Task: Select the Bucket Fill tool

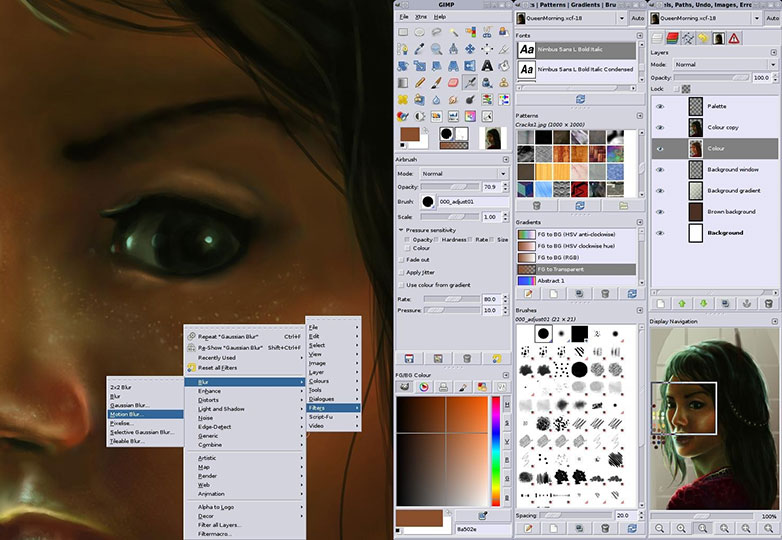Action: (504, 65)
